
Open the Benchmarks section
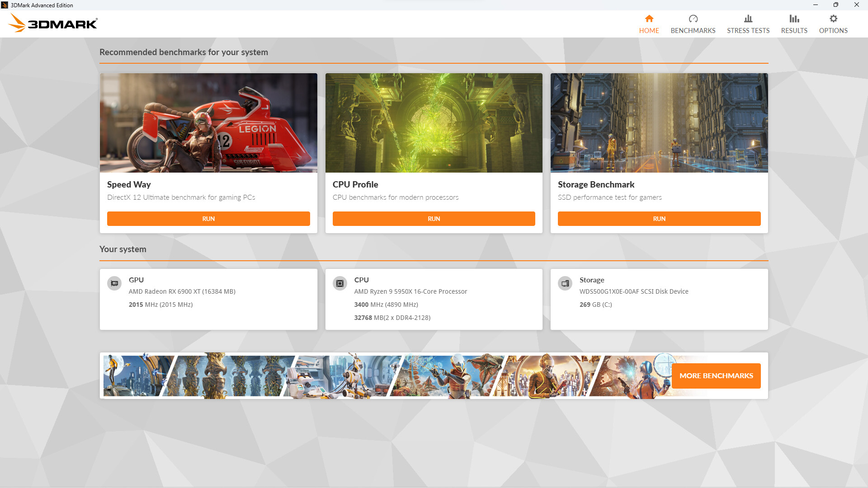693,24
